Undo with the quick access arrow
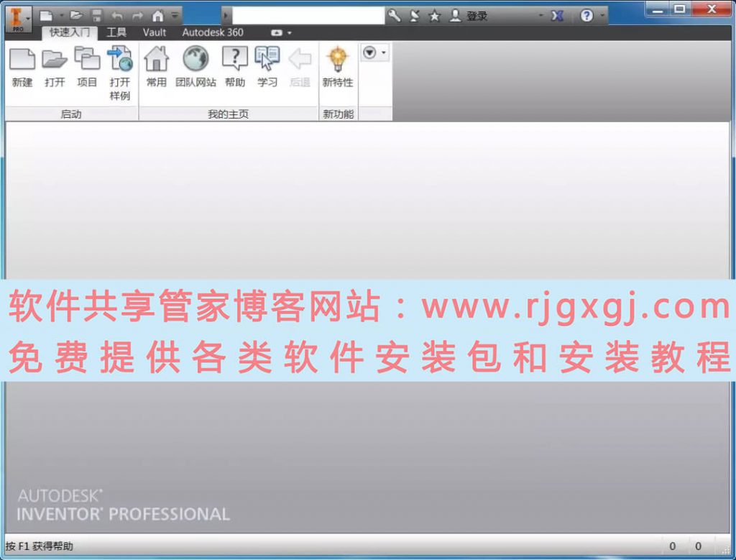This screenshot has height=560, width=736. [x=117, y=16]
